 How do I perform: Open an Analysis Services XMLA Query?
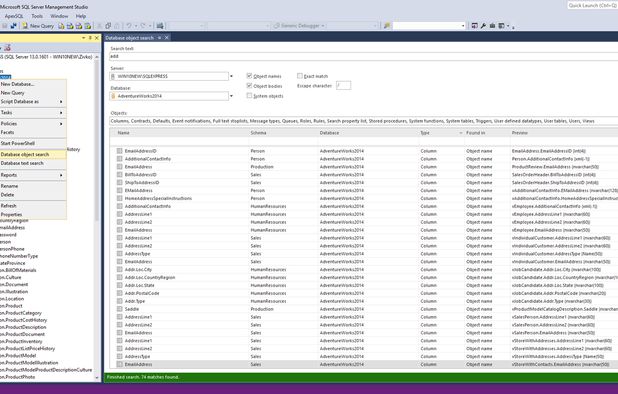tap(87, 26)
